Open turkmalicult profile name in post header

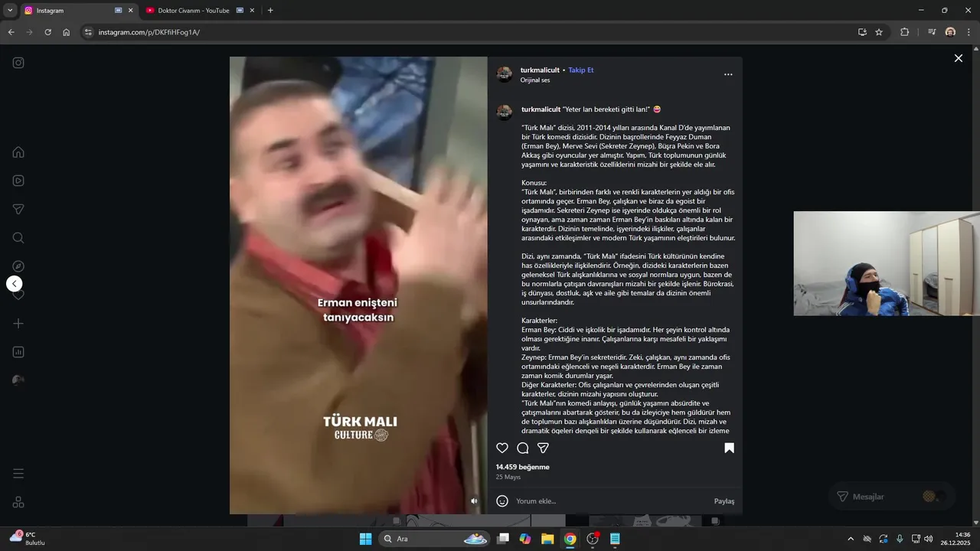pyautogui.click(x=540, y=70)
